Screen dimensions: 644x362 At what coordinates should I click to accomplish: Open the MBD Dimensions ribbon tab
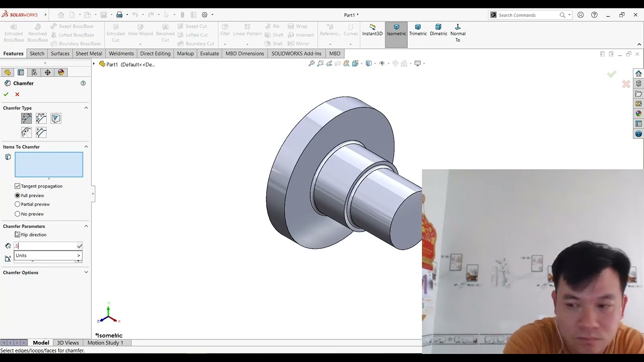245,54
